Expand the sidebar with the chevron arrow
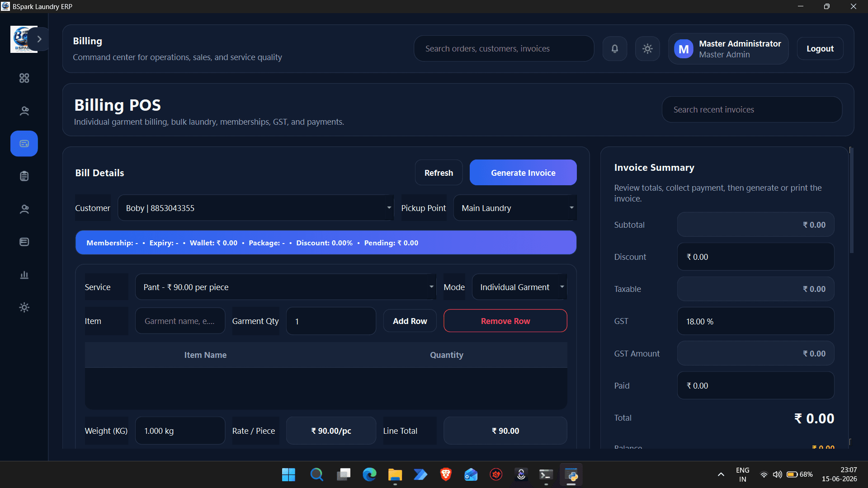This screenshot has width=868, height=488. (x=39, y=39)
